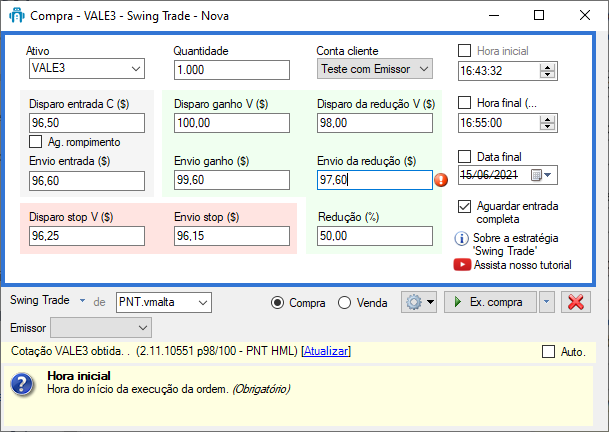
Task: Check the Ag. rompimento checkbox
Action: point(35,142)
